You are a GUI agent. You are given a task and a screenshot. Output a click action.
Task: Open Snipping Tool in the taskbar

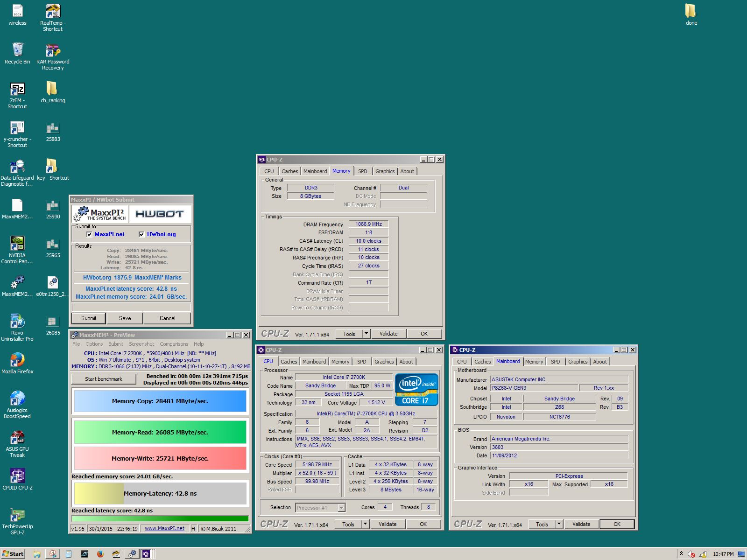point(53,554)
